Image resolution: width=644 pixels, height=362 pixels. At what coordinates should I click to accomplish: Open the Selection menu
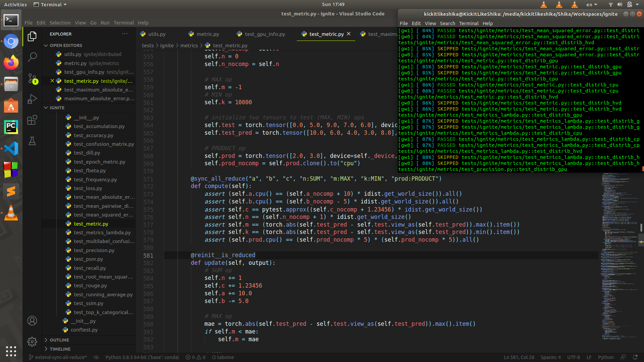tap(60, 23)
